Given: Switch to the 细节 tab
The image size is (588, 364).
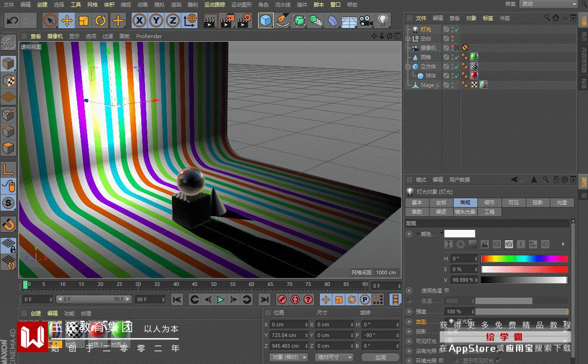Looking at the screenshot, I should coord(489,202).
